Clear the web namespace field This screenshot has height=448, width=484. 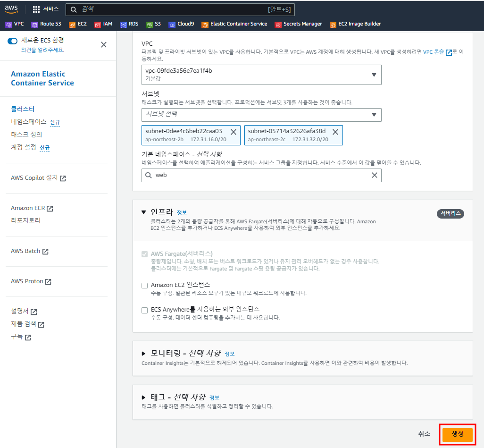[x=375, y=175]
